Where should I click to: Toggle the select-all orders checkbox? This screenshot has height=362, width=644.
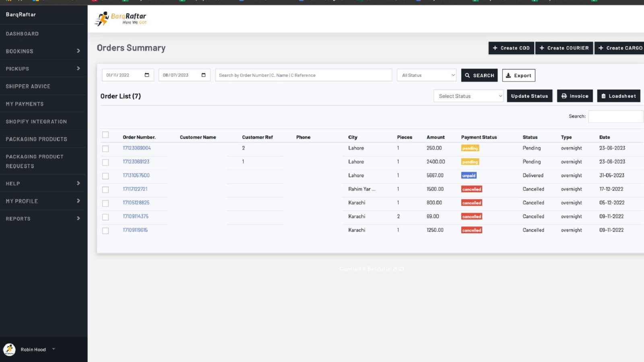(x=105, y=135)
